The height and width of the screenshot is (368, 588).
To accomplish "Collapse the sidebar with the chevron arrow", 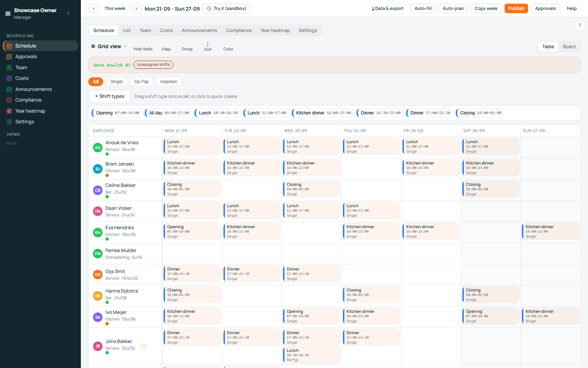I will click(x=68, y=13).
